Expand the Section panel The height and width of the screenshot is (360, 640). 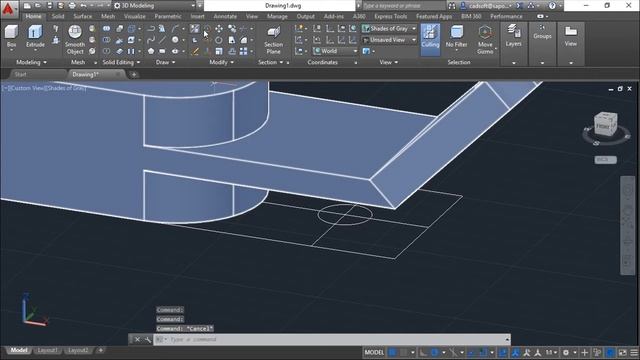tap(271, 62)
